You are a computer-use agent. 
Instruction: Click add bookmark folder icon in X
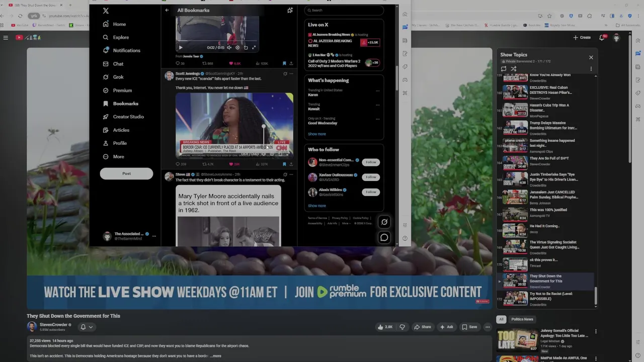(x=290, y=10)
